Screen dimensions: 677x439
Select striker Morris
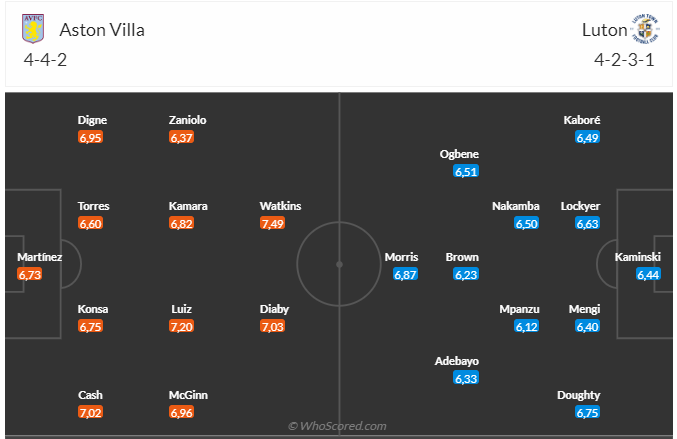point(401,257)
